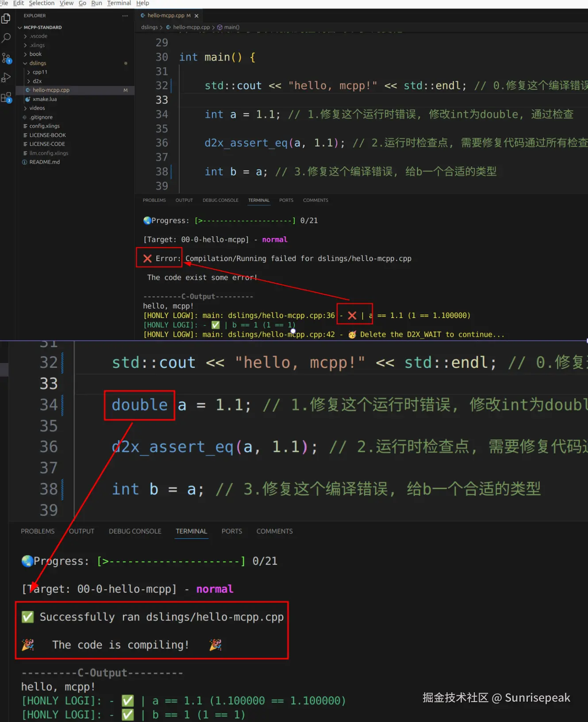Click 'double' keyword on line 34
588x722 pixels.
(139, 405)
